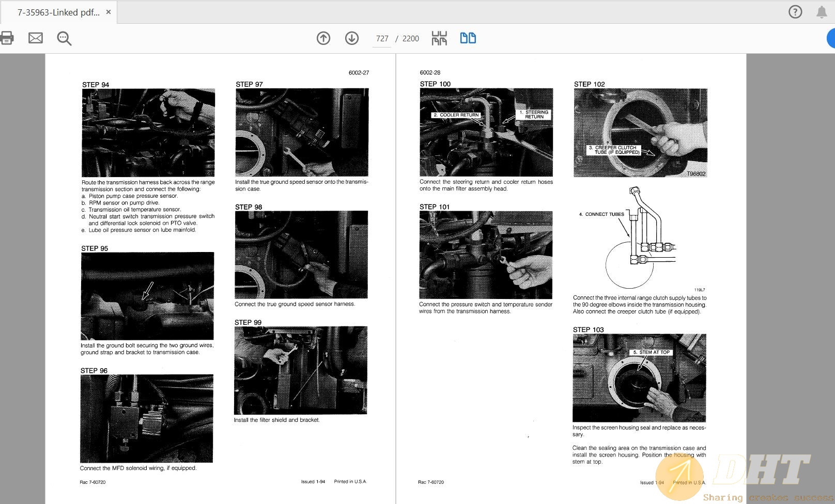
Task: Click the email envelope icon
Action: tap(36, 38)
